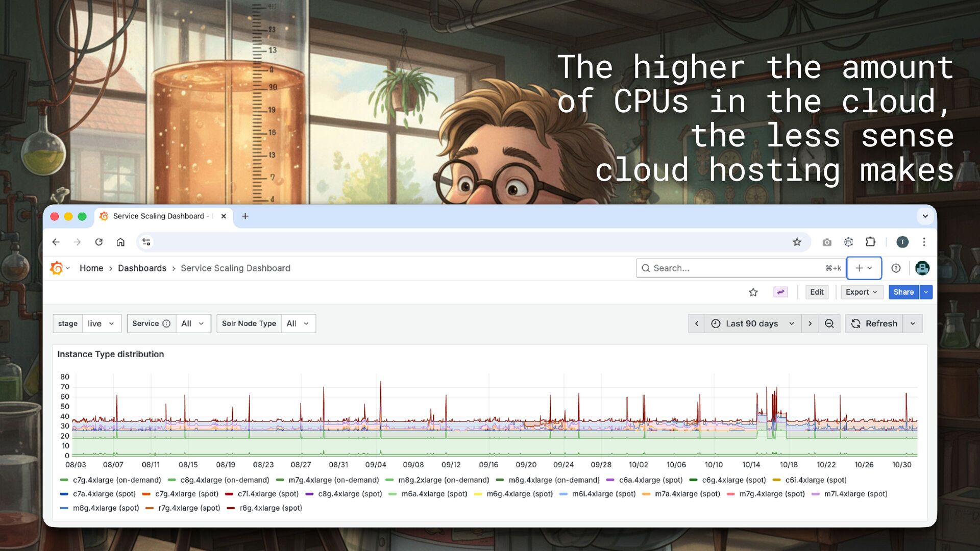Viewport: 980px width, 551px height.
Task: Open the help question mark icon
Action: pyautogui.click(x=896, y=268)
